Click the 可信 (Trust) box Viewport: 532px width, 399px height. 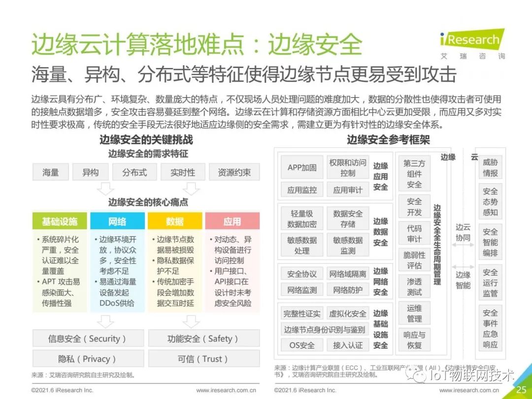pyautogui.click(x=204, y=359)
